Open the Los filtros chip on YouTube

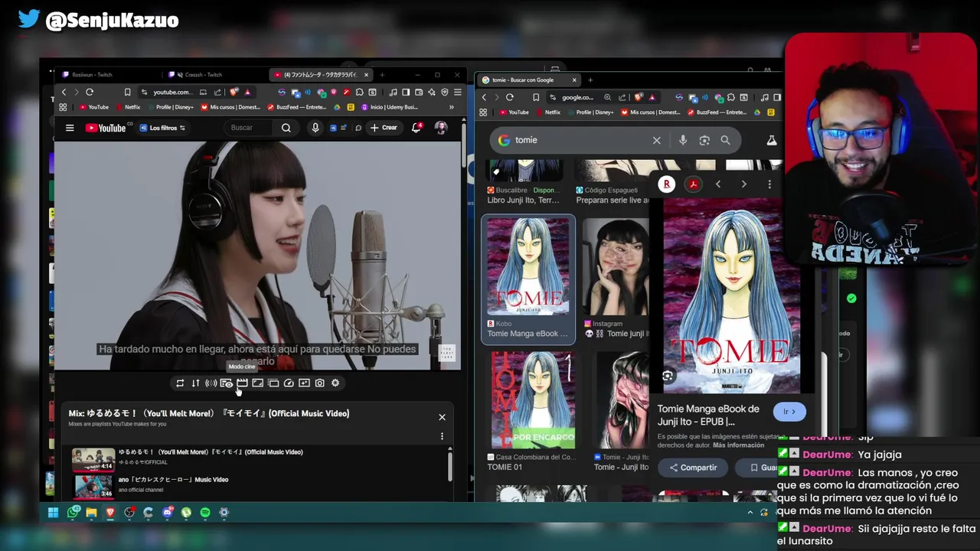162,128
